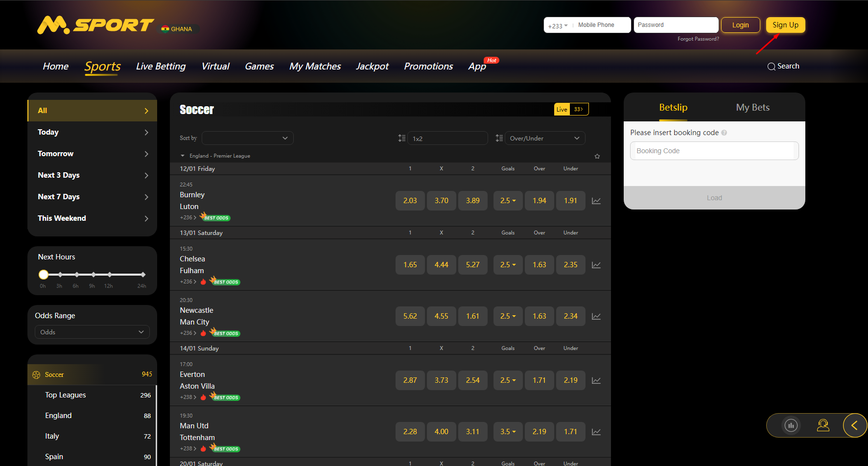
Task: Open the Live 33 matches button
Action: (571, 109)
